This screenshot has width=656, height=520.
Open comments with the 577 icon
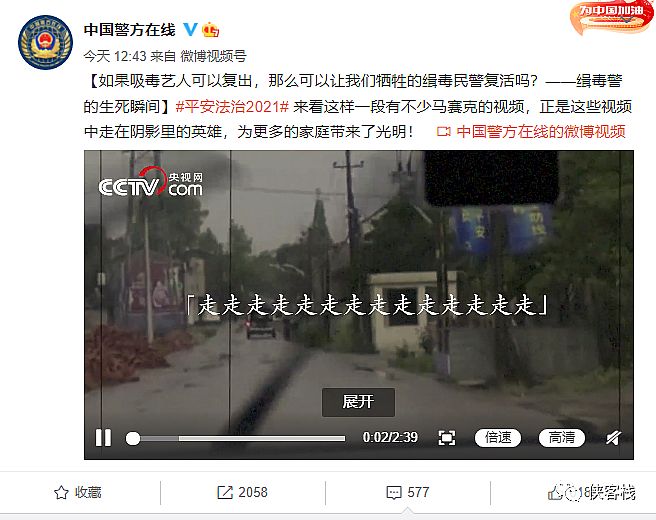pos(407,492)
